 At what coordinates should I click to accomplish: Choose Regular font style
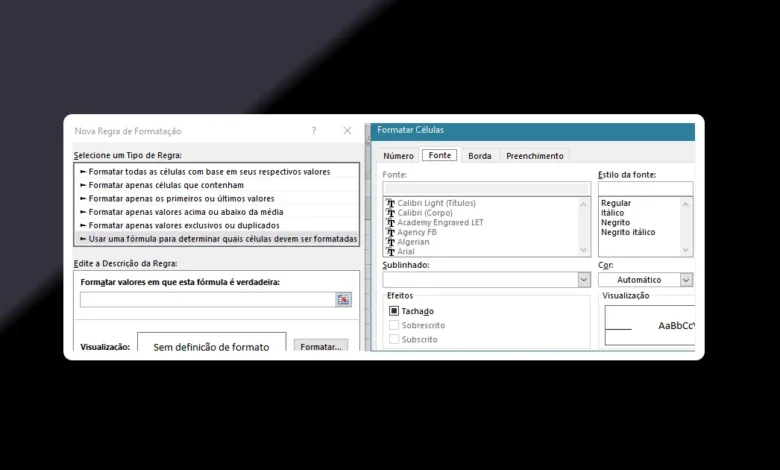tap(616, 203)
